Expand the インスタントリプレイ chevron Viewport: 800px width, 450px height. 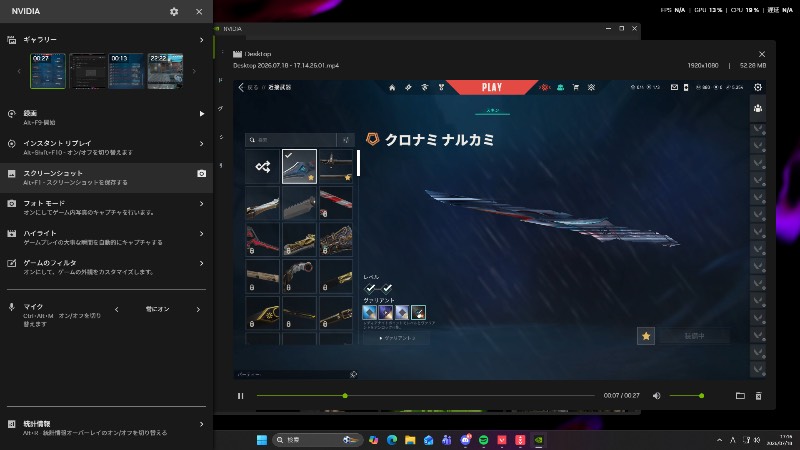tap(202, 144)
